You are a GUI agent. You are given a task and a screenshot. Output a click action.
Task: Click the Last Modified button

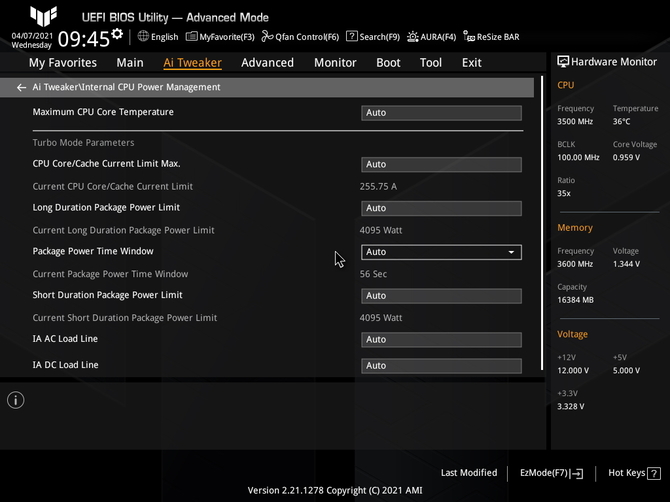click(x=469, y=473)
